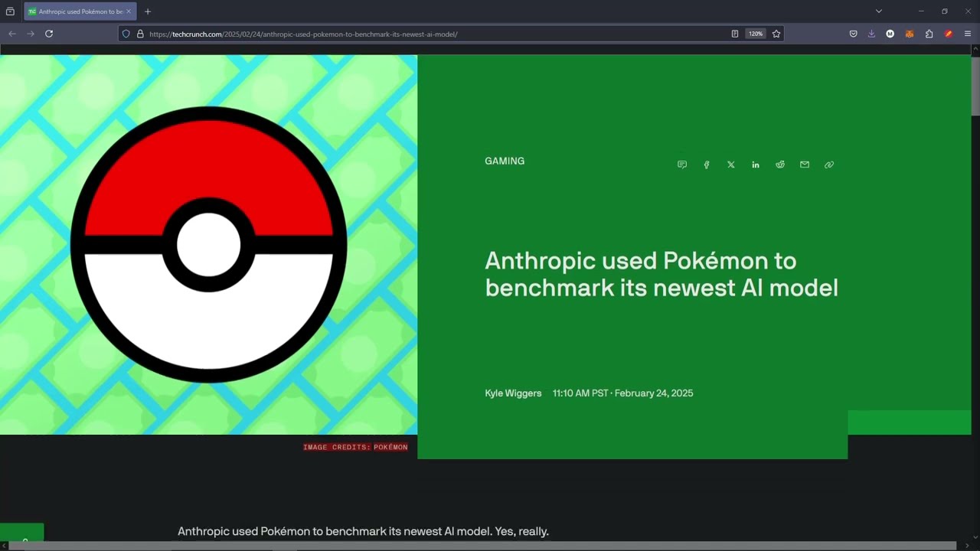Open the Firefox View recent browsing icon
This screenshot has height=551, width=980.
point(10,11)
